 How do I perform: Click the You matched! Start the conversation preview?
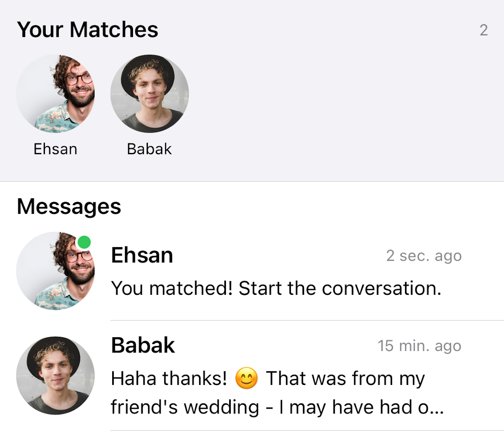(x=276, y=288)
